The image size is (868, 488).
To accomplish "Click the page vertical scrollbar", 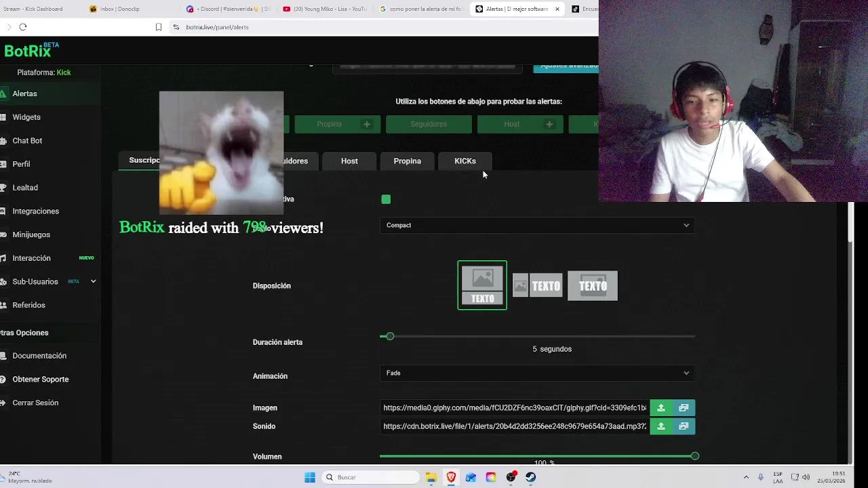I will coord(851,222).
